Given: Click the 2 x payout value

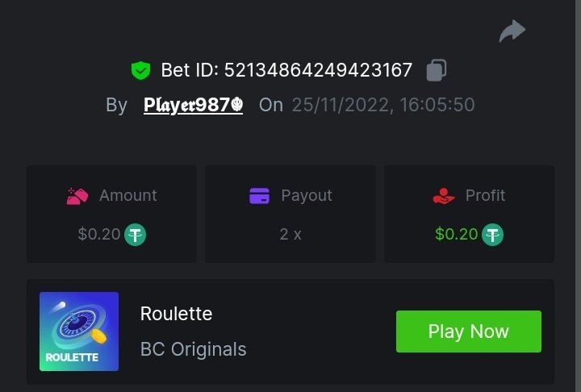Looking at the screenshot, I should click(290, 235).
